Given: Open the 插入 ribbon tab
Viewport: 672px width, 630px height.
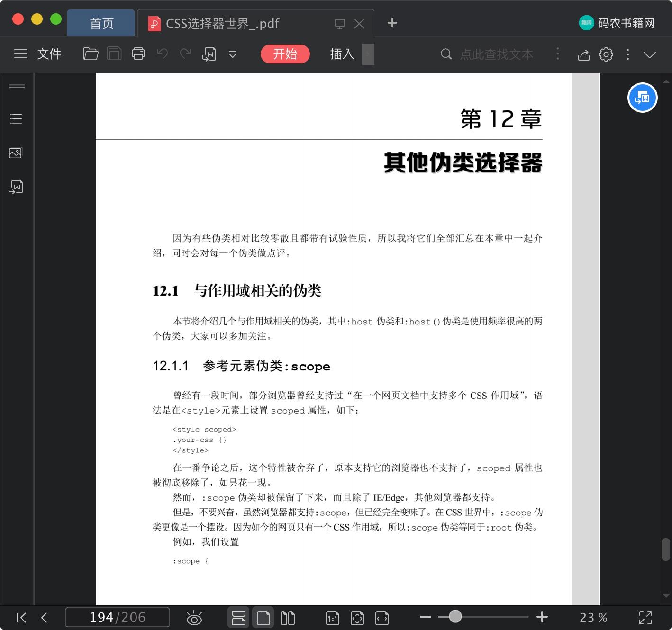Looking at the screenshot, I should [341, 54].
